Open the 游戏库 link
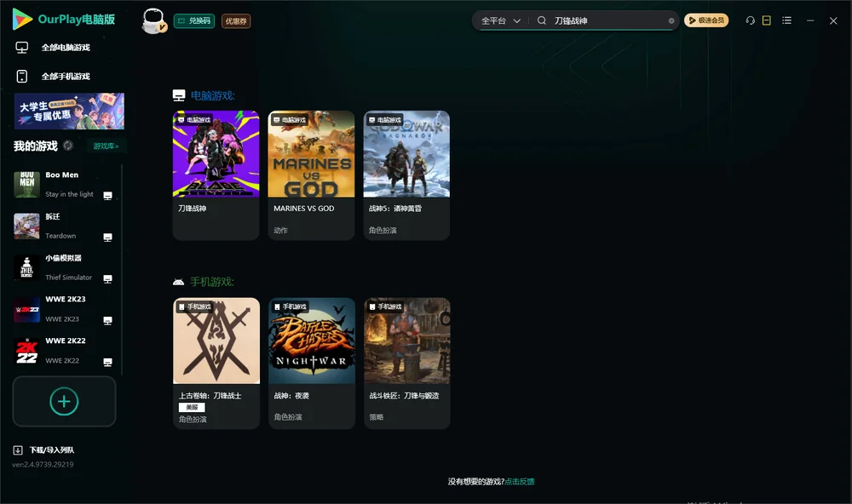Image resolution: width=852 pixels, height=504 pixels. tap(106, 146)
